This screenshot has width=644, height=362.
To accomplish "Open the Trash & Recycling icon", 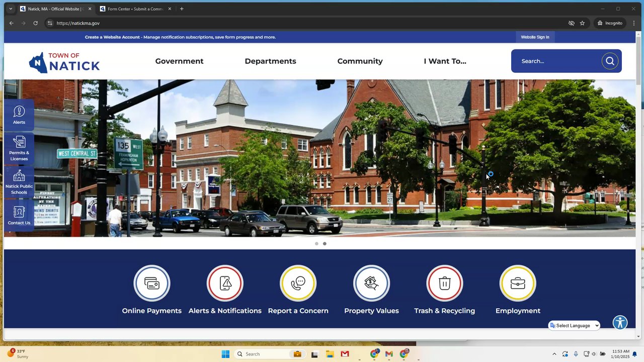I will point(445,283).
